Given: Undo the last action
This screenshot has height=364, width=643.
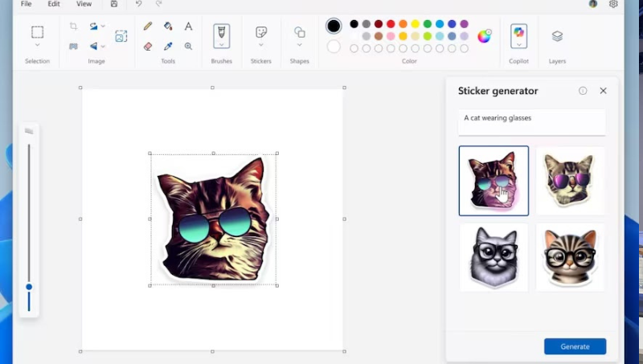Looking at the screenshot, I should [x=138, y=4].
